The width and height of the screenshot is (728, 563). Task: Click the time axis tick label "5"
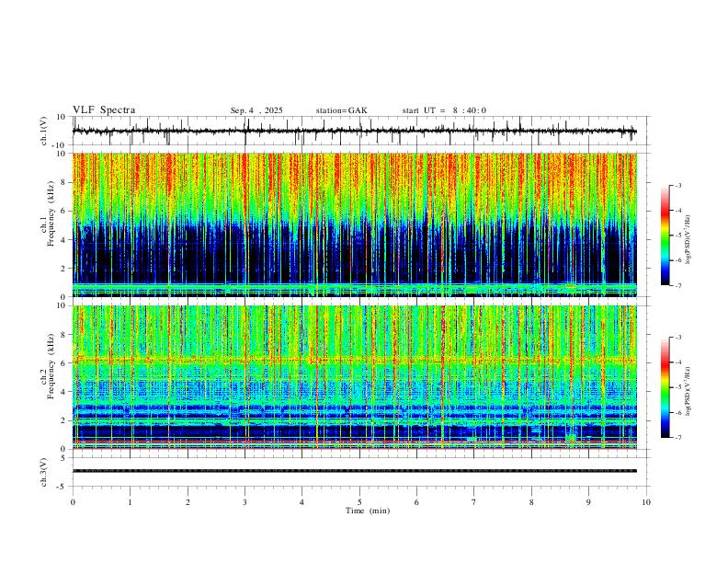pos(359,502)
